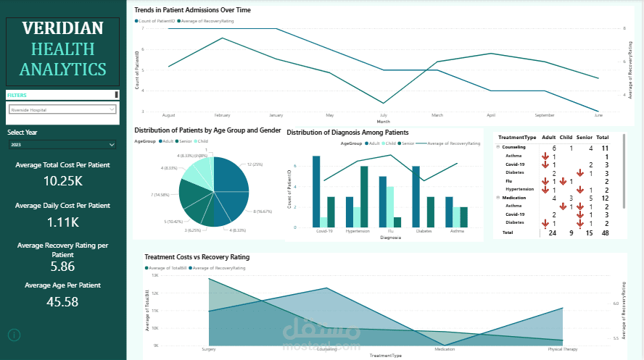Click the Adult column total 24
Viewport: 644px width, 360px height.
coord(553,233)
